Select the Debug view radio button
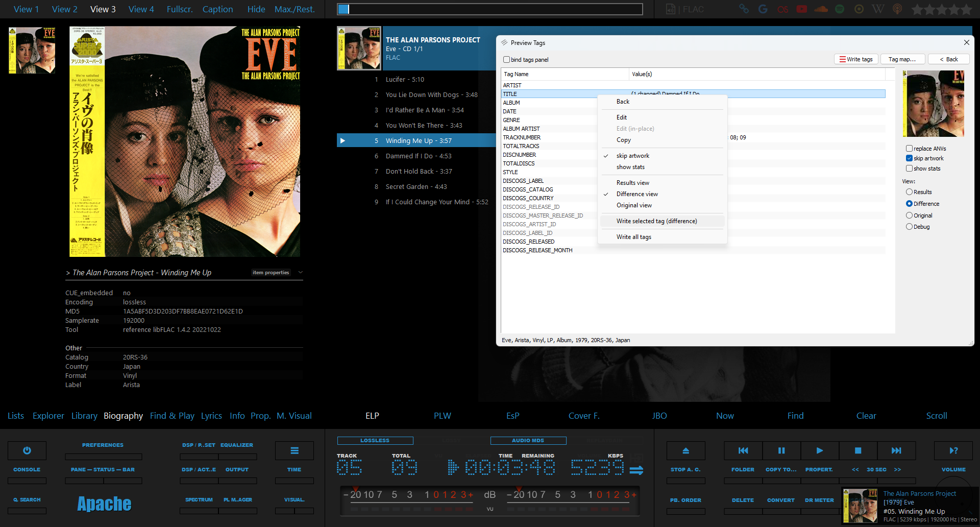This screenshot has height=527, width=980. [x=909, y=227]
